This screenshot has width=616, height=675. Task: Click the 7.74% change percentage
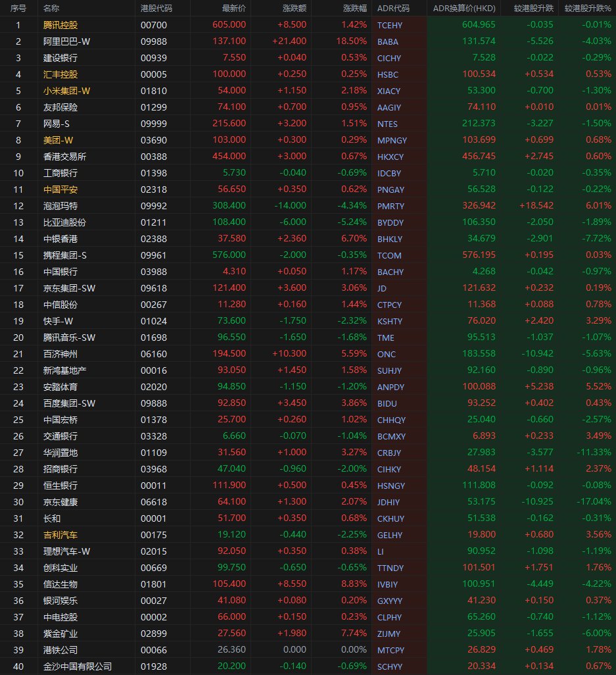[354, 633]
